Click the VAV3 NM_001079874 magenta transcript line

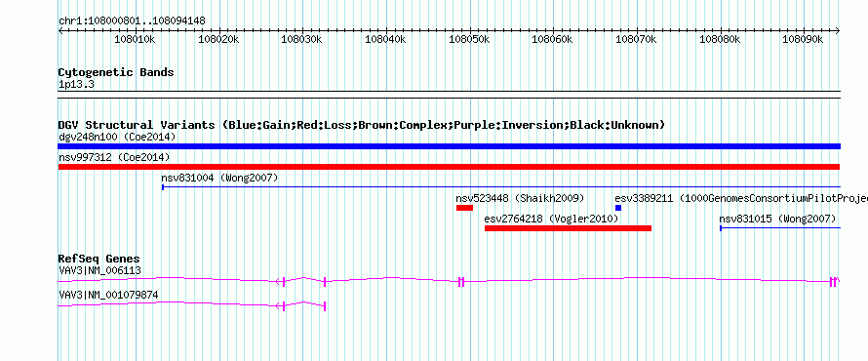(191, 305)
